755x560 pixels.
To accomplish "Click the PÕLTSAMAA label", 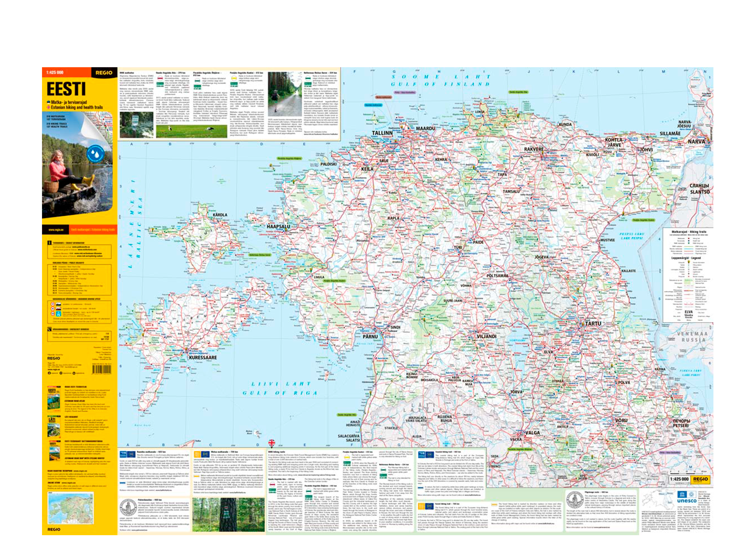I will pos(497,276).
